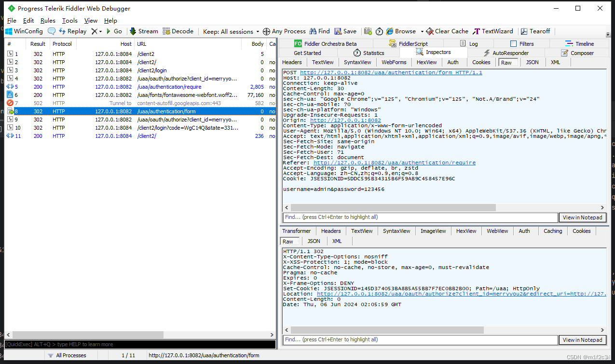This screenshot has height=364, width=615.
Task: Open Find sessions dialog
Action: click(x=320, y=31)
